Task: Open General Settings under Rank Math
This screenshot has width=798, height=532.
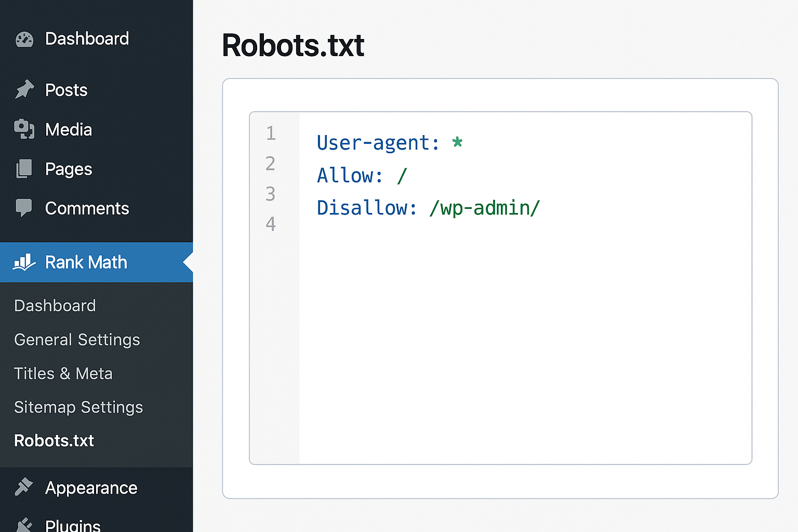Action: pos(77,340)
